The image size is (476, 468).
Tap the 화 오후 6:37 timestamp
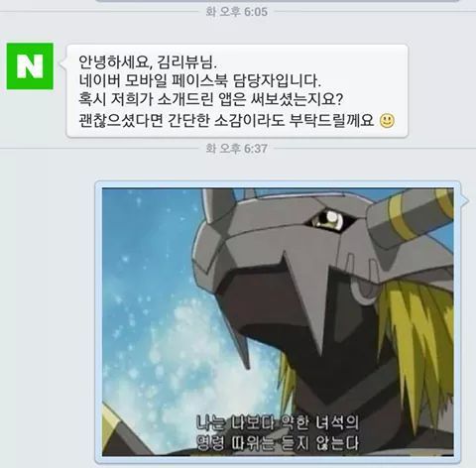[236, 149]
